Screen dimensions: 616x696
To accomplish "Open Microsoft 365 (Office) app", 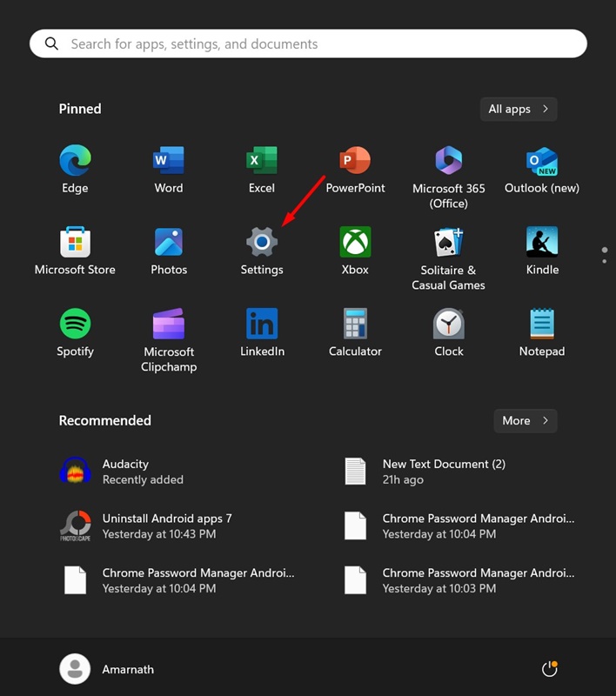I will point(449,160).
